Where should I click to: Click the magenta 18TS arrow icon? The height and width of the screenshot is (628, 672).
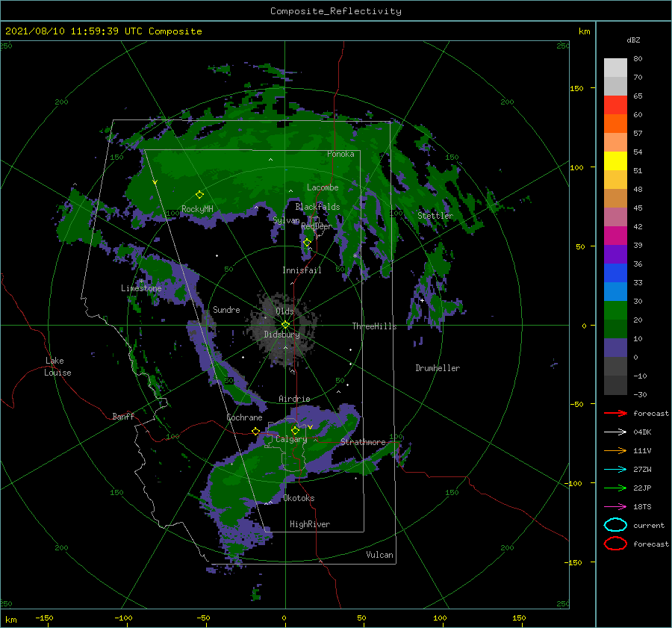pyautogui.click(x=615, y=507)
